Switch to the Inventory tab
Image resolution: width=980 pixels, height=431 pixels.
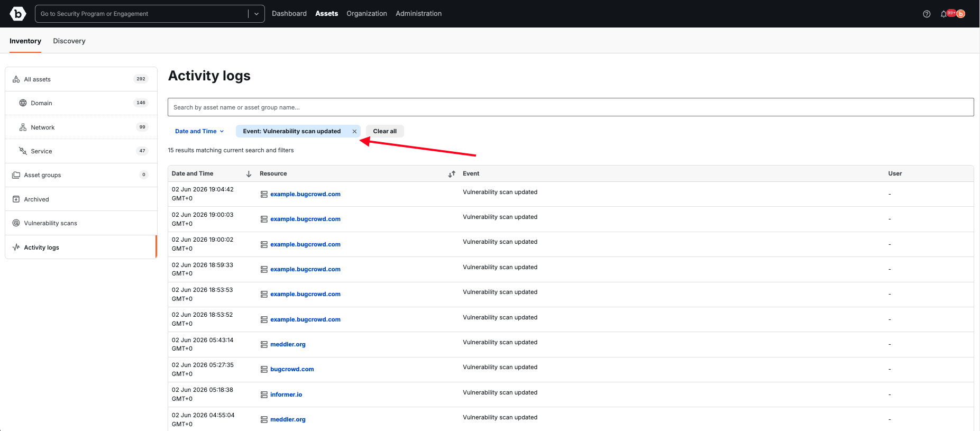pyautogui.click(x=25, y=41)
